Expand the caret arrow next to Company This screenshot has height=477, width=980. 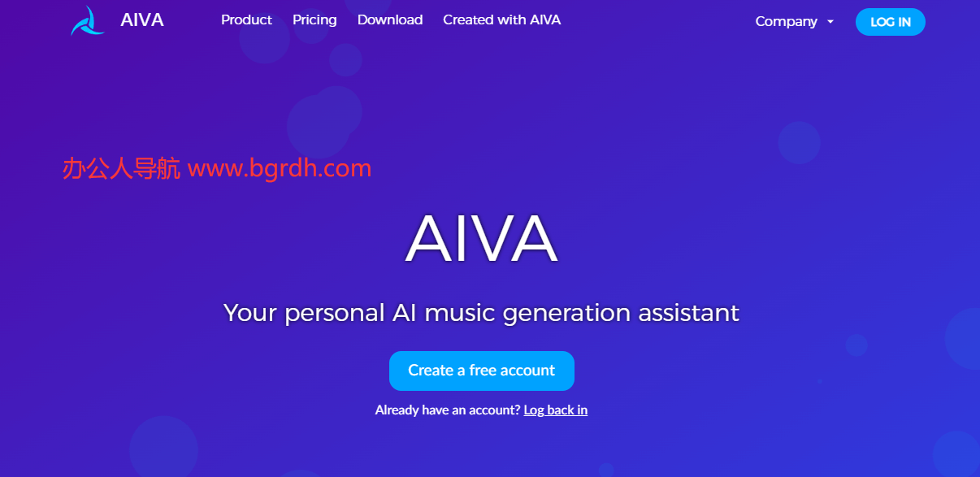click(830, 22)
